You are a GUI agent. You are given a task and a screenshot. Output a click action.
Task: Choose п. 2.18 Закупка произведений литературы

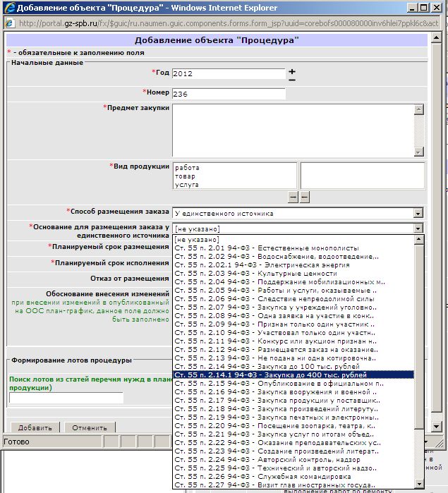point(293,409)
